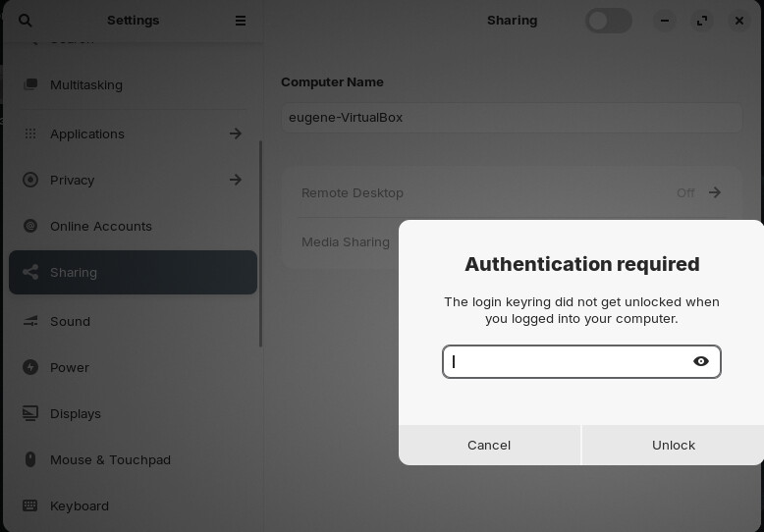This screenshot has height=532, width=764.
Task: Expand the Applications submenu arrow
Action: click(x=236, y=133)
